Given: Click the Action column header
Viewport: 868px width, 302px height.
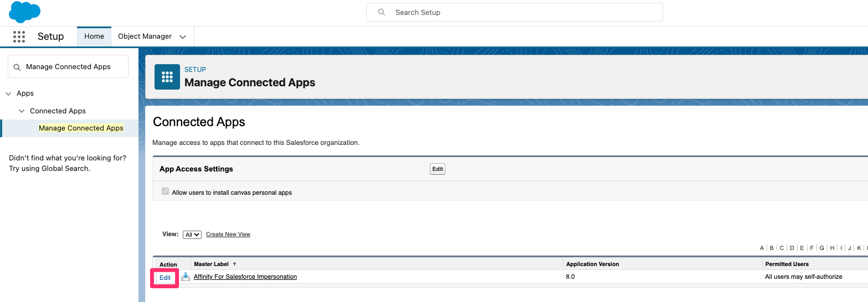Looking at the screenshot, I should 168,264.
